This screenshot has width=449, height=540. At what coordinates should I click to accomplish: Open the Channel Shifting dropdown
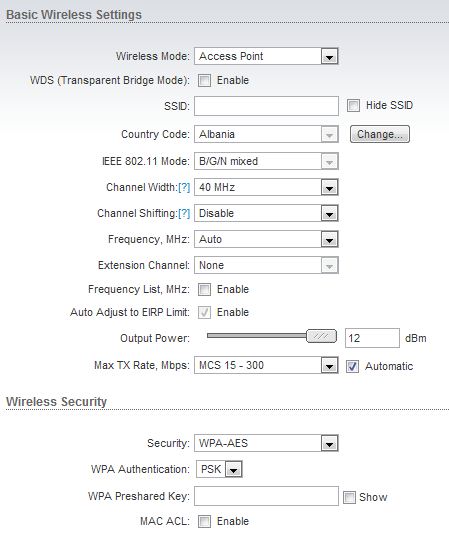pyautogui.click(x=266, y=213)
